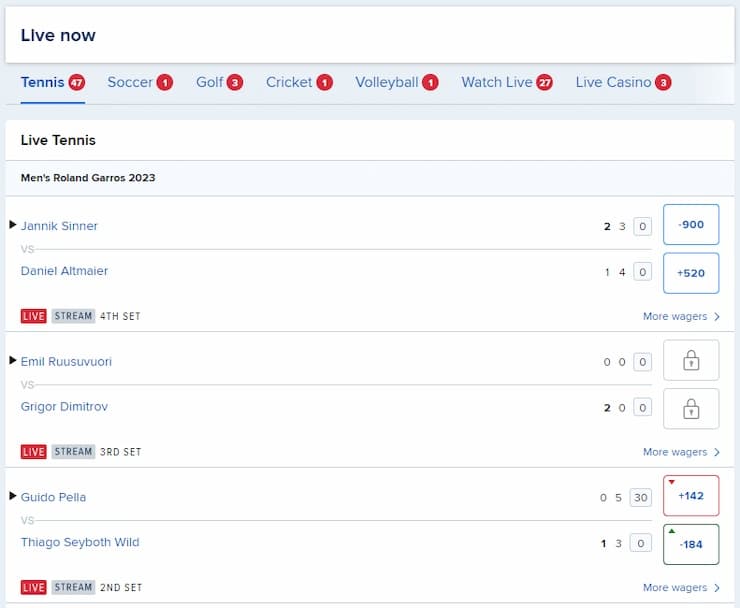Open Emil Ruusuvuori player link
This screenshot has width=740, height=608.
(x=66, y=362)
